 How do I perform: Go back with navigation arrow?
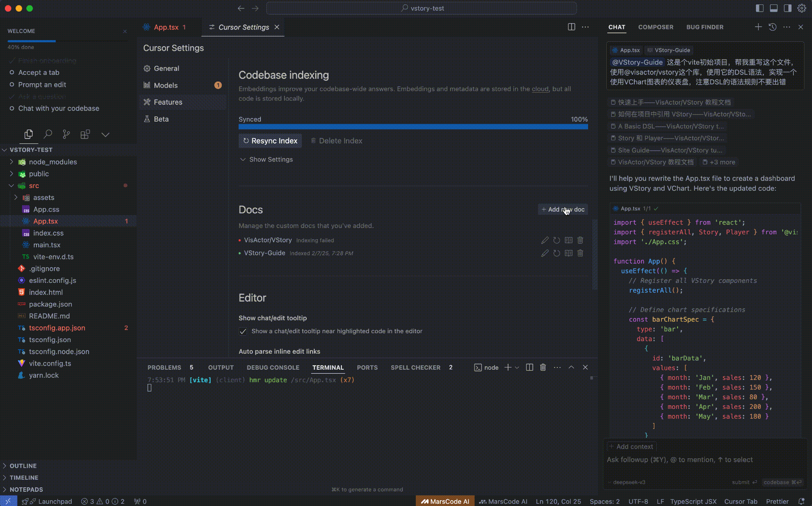(x=241, y=8)
